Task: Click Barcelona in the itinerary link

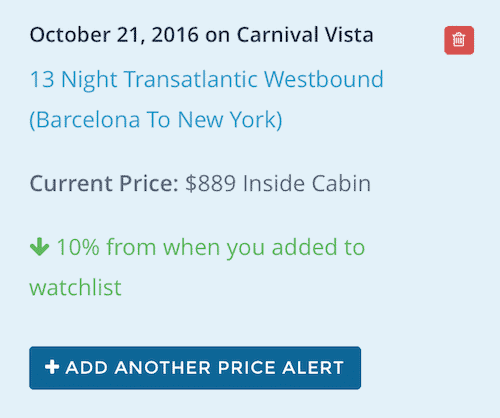Action: coord(85,120)
